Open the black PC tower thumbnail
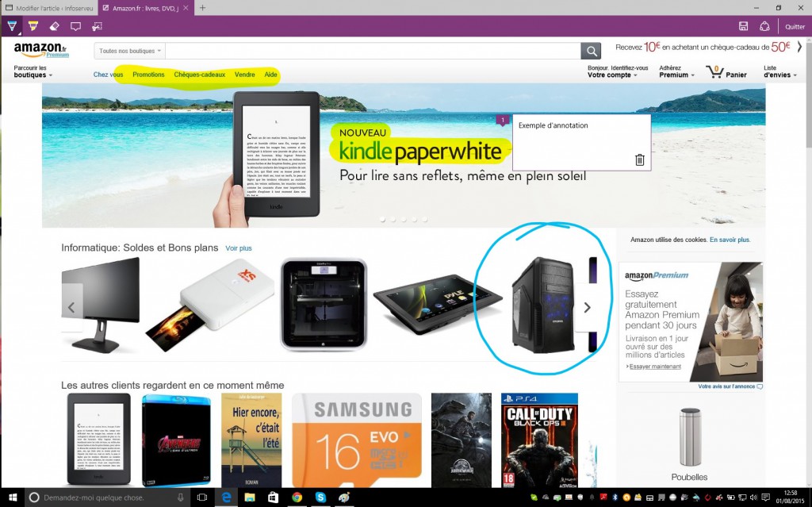This screenshot has width=812, height=507. 543,305
